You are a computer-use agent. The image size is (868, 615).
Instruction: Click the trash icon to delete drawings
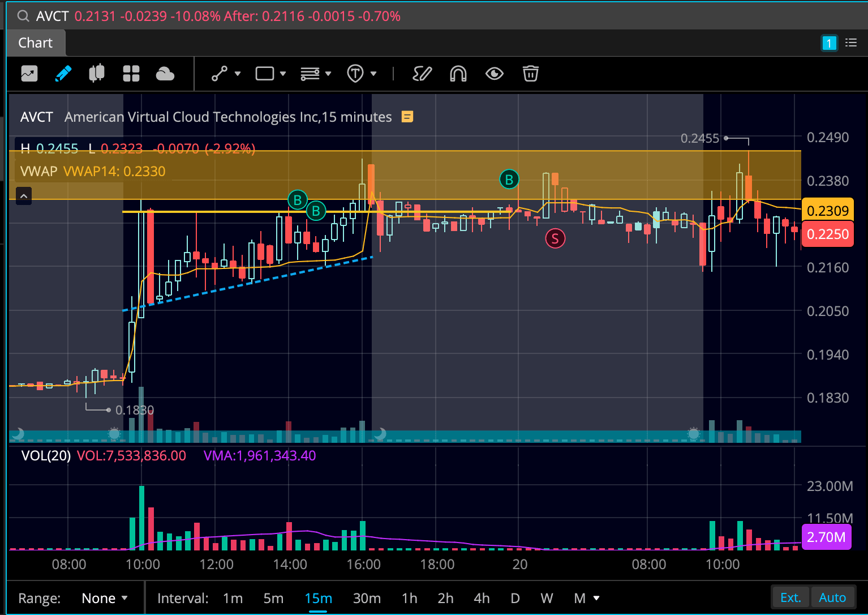pos(530,74)
